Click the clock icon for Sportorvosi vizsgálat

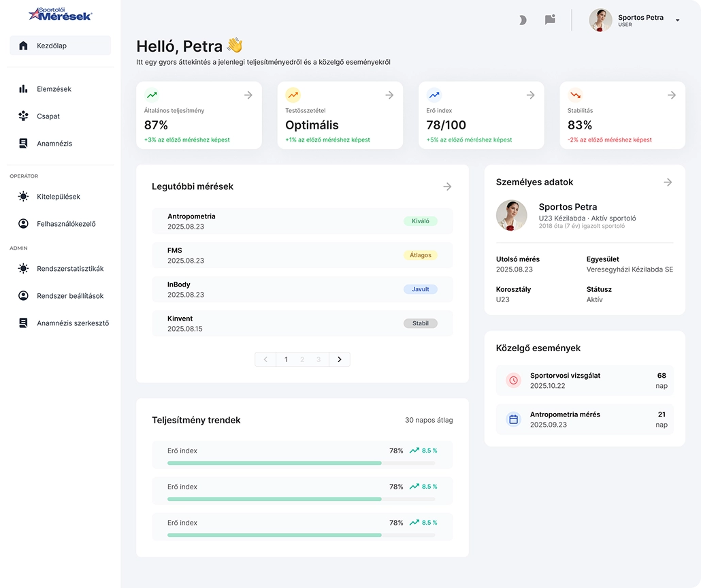pos(514,380)
